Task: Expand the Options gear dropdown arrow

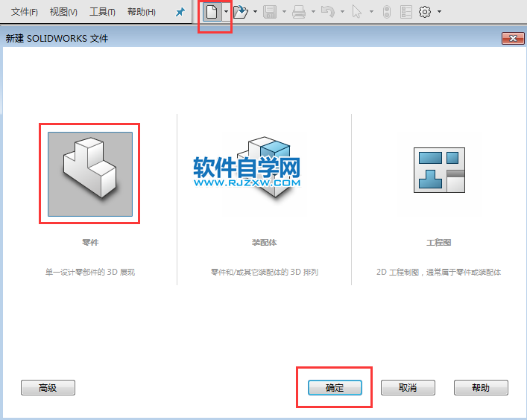Action: [x=439, y=12]
